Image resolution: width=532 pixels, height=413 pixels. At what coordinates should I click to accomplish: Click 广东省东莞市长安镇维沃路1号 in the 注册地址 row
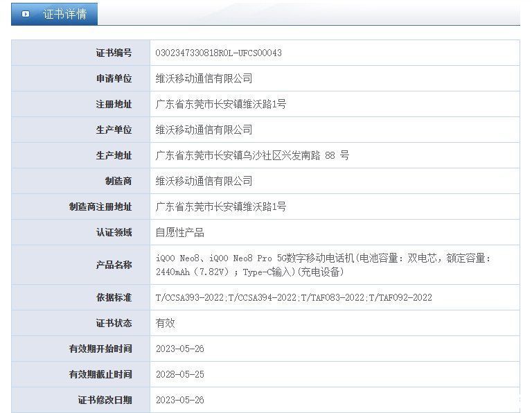point(221,104)
